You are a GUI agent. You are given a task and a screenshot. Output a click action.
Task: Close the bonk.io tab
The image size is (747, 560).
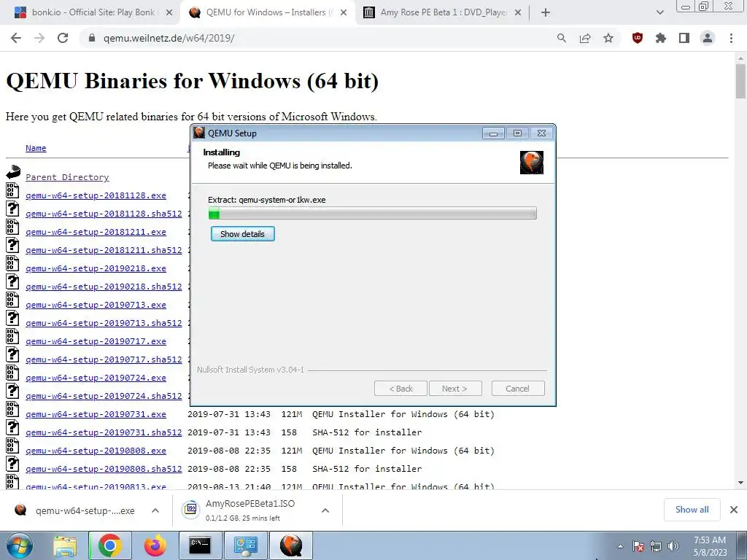point(169,12)
